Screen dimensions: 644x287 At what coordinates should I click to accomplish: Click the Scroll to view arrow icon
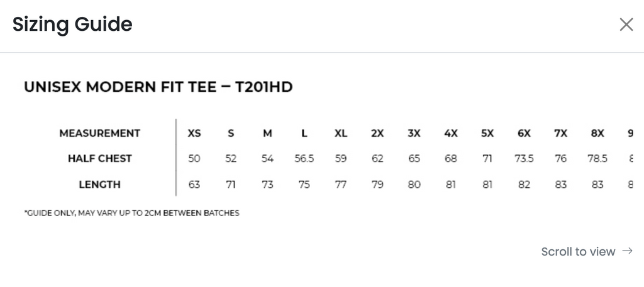626,251
